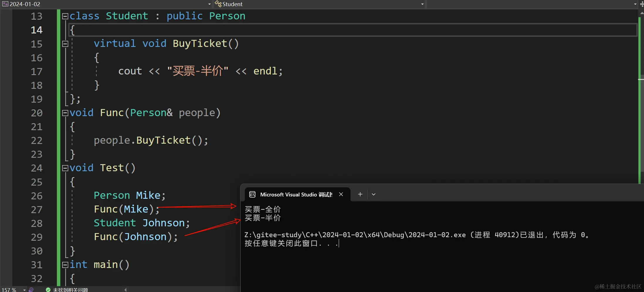Close the Microsoft Visual Studio debug console tab
The height and width of the screenshot is (292, 644).
[x=341, y=194]
